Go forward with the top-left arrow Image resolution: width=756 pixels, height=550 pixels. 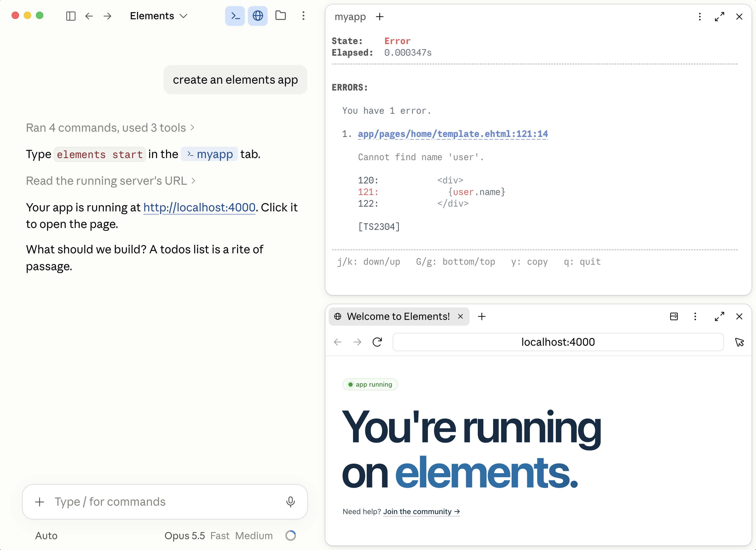(107, 16)
